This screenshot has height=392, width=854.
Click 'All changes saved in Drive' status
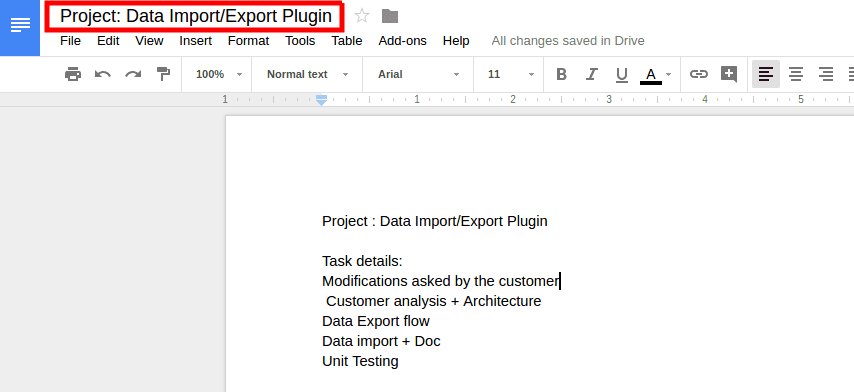tap(568, 41)
